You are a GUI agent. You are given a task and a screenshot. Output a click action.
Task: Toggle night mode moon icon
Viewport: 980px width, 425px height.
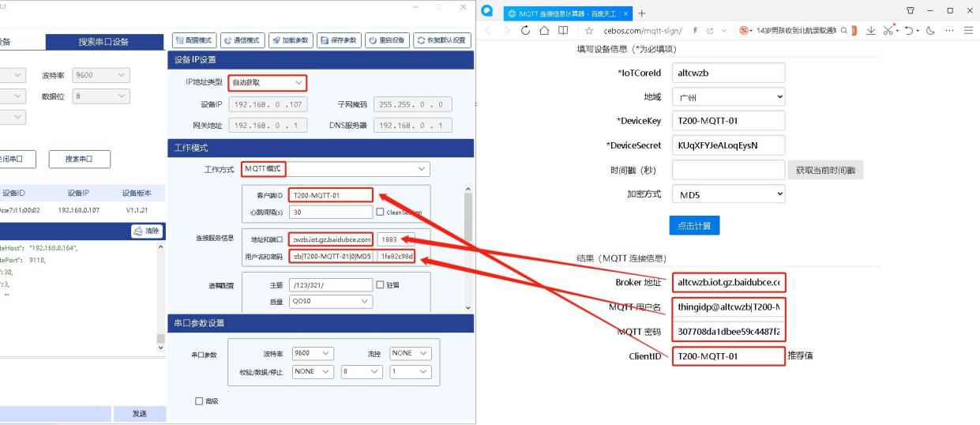[x=929, y=31]
